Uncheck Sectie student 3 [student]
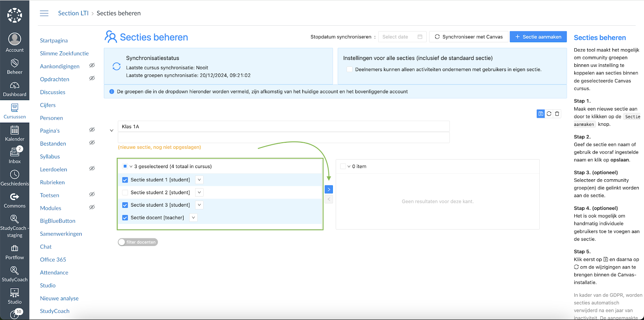644x320 pixels. (x=125, y=205)
